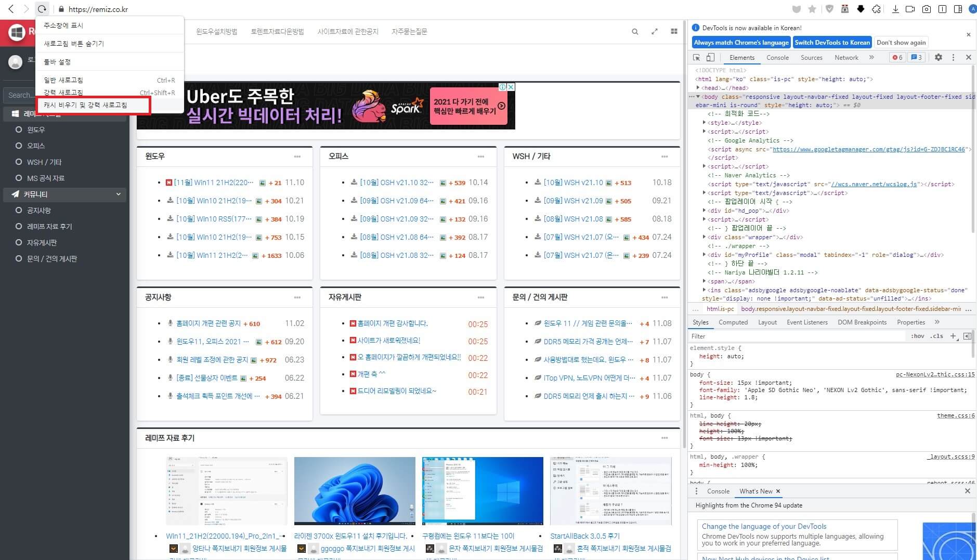Activate DevTools inspect element picker
This screenshot has height=560, width=977.
697,57
